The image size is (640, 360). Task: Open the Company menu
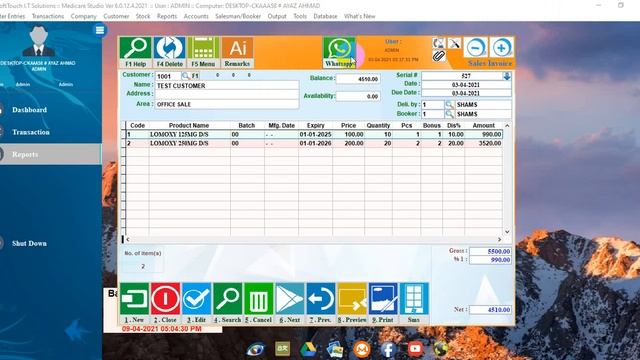pyautogui.click(x=83, y=16)
